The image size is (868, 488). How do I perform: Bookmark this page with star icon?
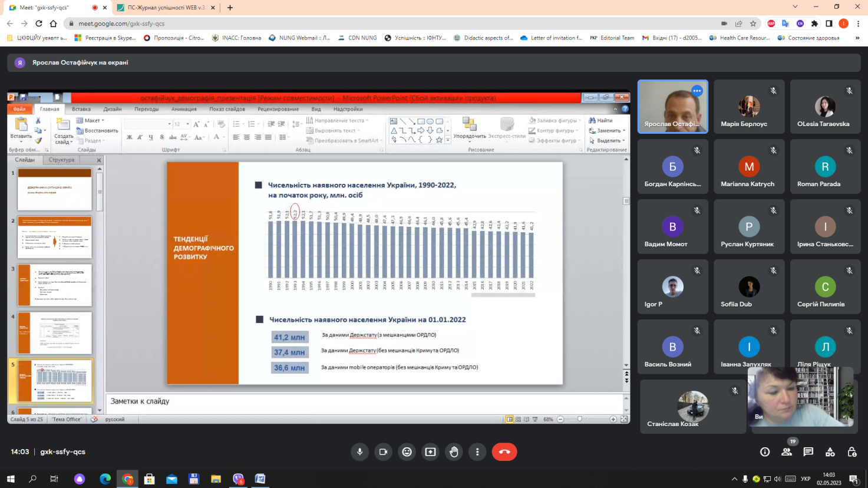(753, 24)
